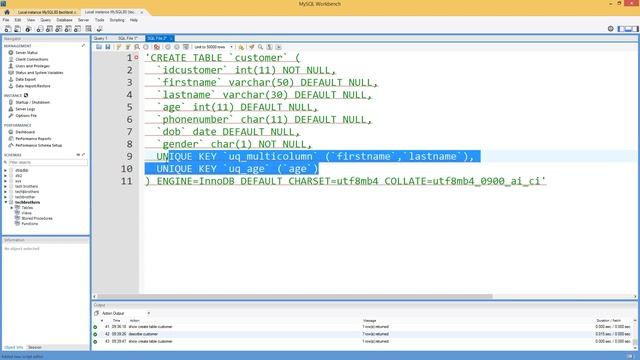Click the rollback transaction icon
The image size is (640, 360).
[x=177, y=47]
